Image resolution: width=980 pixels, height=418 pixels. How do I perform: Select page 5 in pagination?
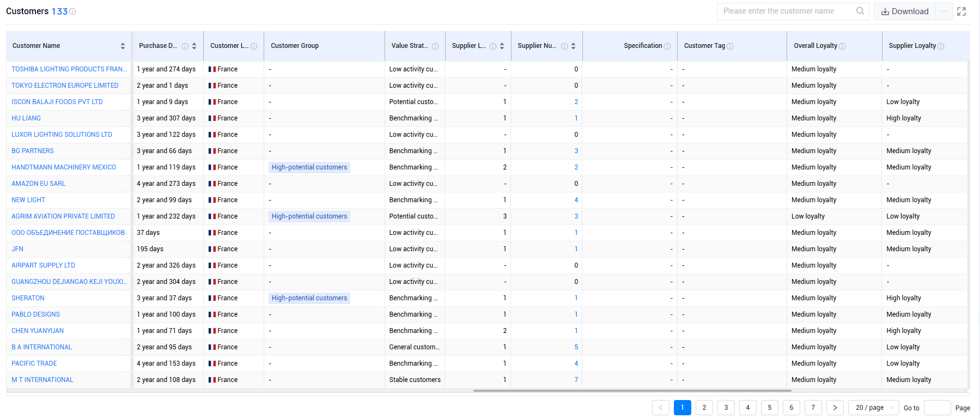(770, 408)
